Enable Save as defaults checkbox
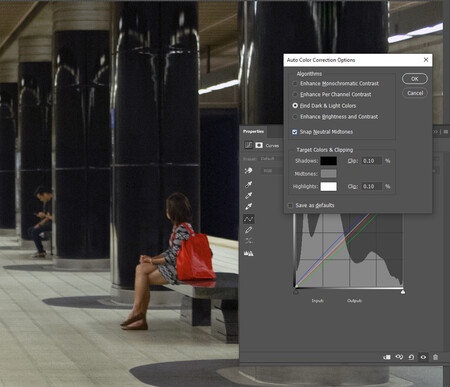 pyautogui.click(x=290, y=205)
